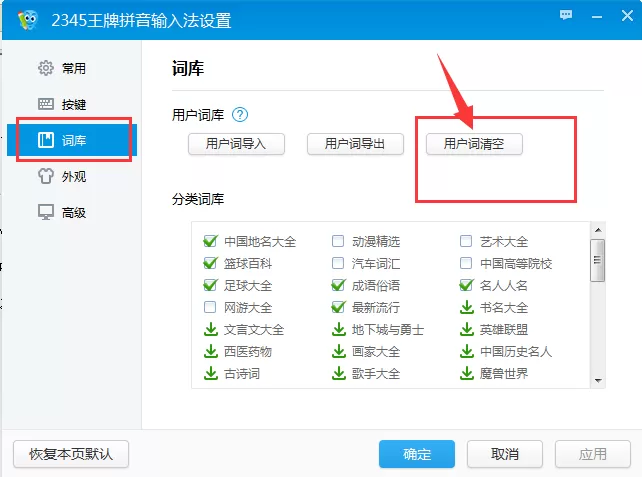Enable the 中国高等院校 checkbox

point(466,263)
